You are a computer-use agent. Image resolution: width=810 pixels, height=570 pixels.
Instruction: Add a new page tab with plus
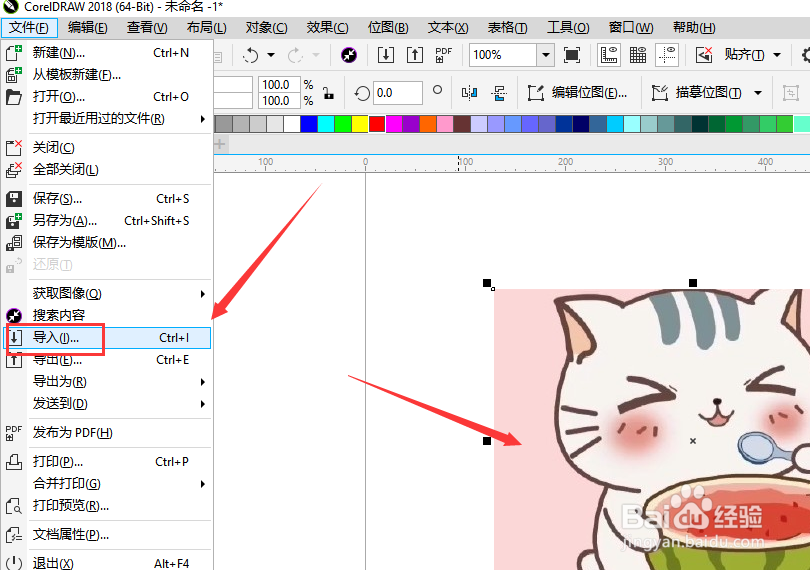tap(220, 144)
